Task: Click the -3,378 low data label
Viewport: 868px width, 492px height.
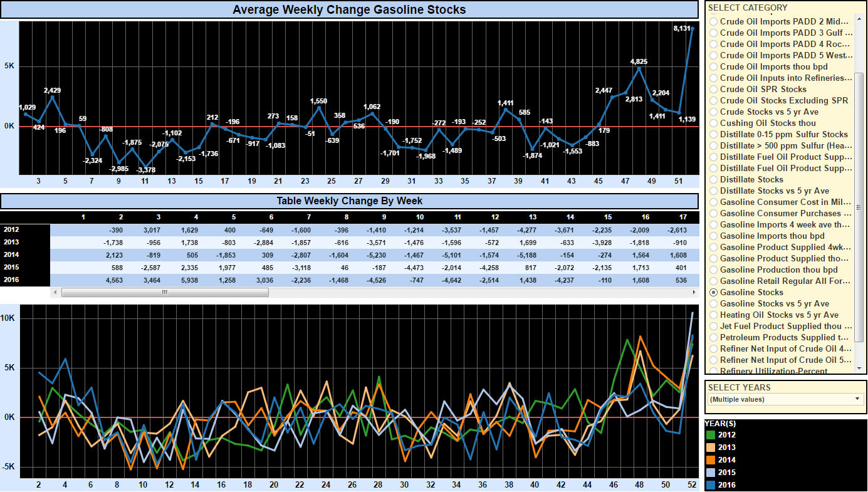Action: tap(145, 170)
